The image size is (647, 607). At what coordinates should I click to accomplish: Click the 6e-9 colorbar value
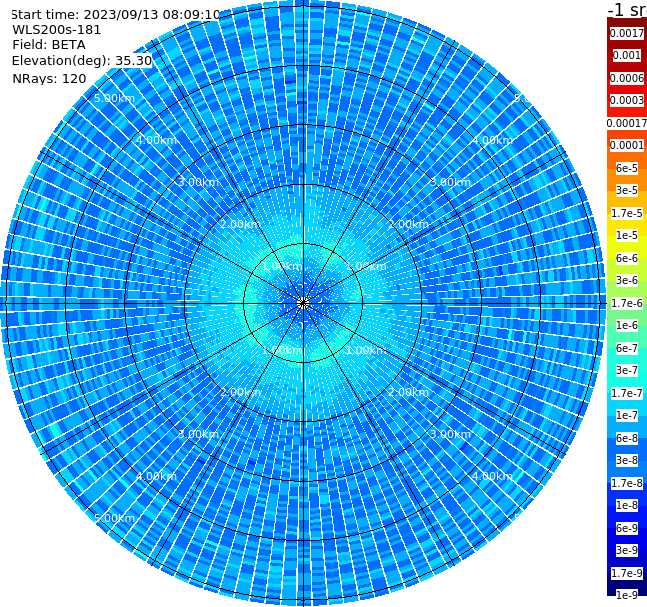tap(627, 528)
